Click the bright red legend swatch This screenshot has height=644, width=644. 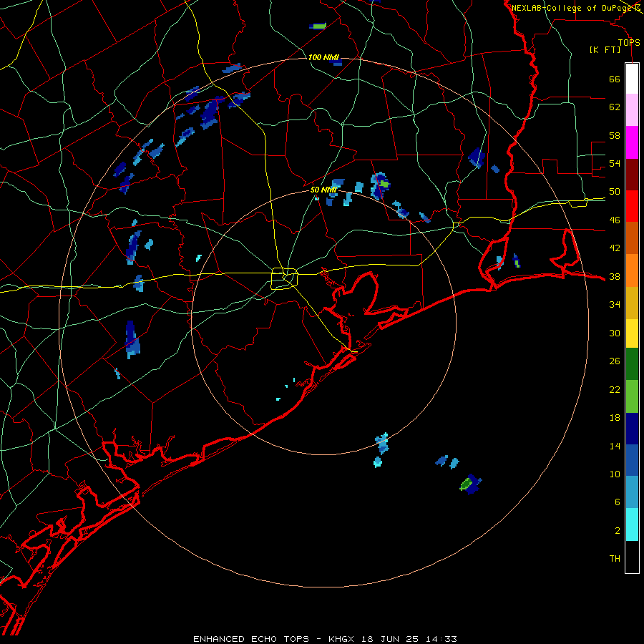click(632, 206)
